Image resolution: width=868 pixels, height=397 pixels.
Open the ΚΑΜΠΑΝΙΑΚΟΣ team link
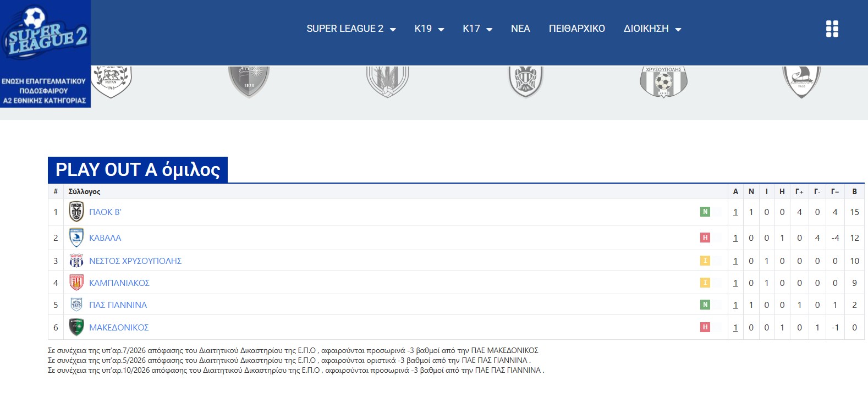(119, 283)
